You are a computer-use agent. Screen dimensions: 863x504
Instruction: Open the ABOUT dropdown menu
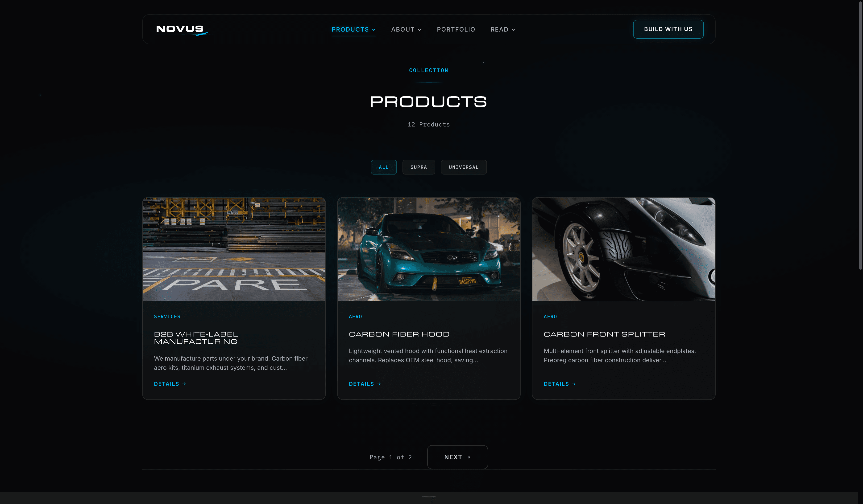click(419, 29)
